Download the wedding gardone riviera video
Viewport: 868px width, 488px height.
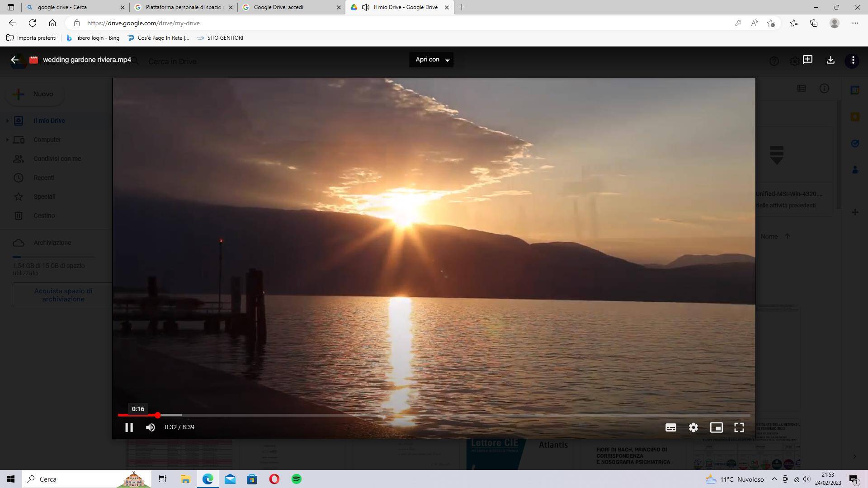click(x=830, y=60)
